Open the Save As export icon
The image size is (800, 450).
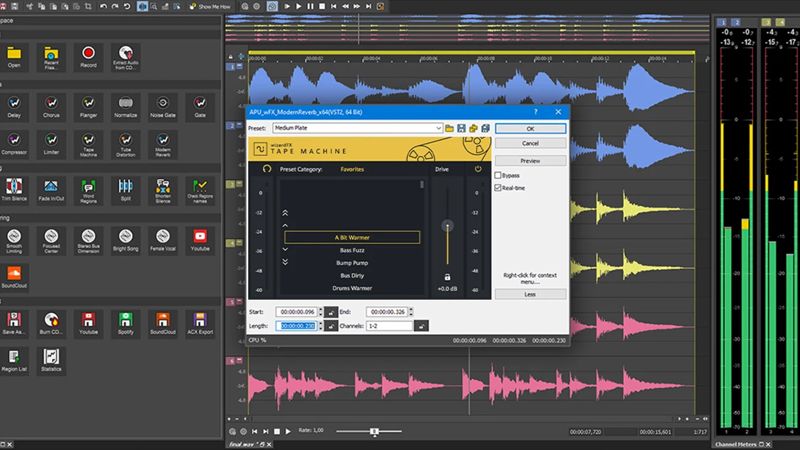pos(14,323)
